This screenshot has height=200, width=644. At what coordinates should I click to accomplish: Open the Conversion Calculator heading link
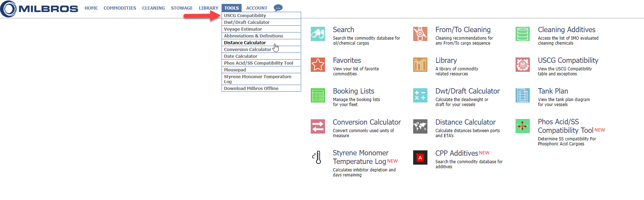367,122
